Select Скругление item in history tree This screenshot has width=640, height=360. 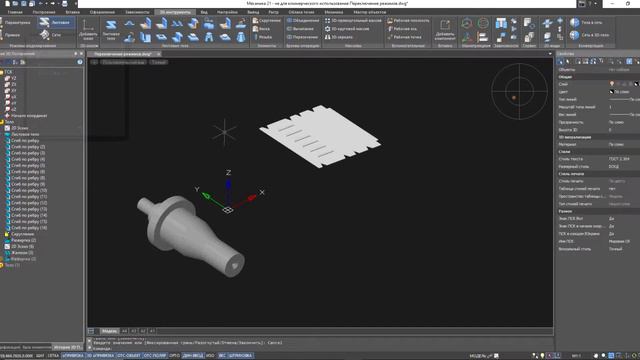(x=22, y=234)
